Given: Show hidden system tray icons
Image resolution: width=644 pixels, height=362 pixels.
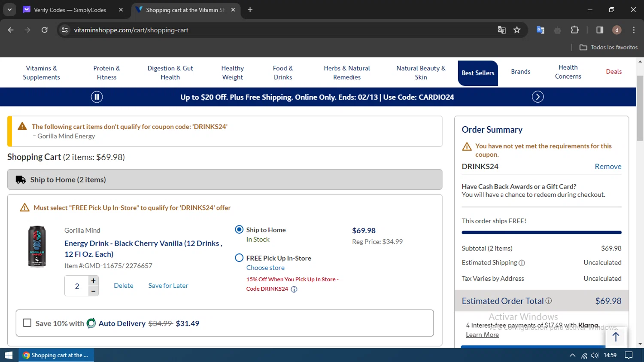Looking at the screenshot, I should [x=572, y=355].
